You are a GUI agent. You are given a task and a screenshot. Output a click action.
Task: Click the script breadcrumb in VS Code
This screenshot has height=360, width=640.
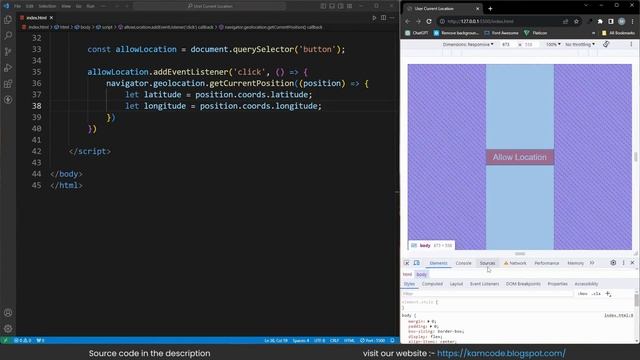104,27
